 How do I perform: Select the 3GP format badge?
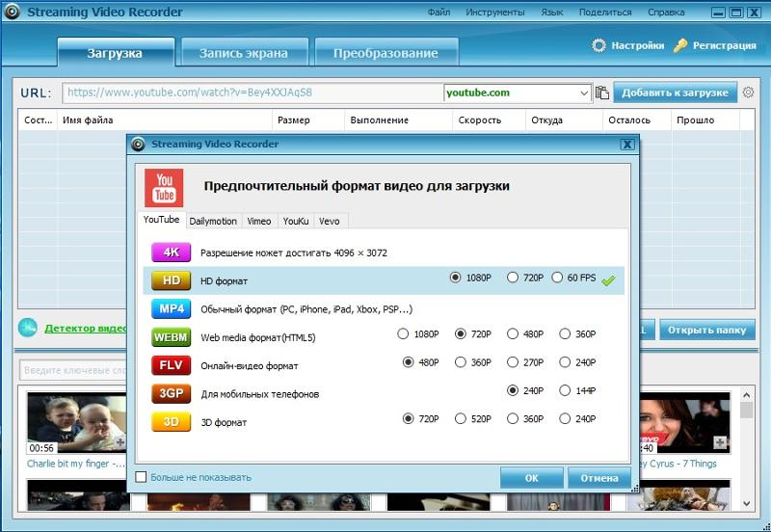[x=171, y=393]
